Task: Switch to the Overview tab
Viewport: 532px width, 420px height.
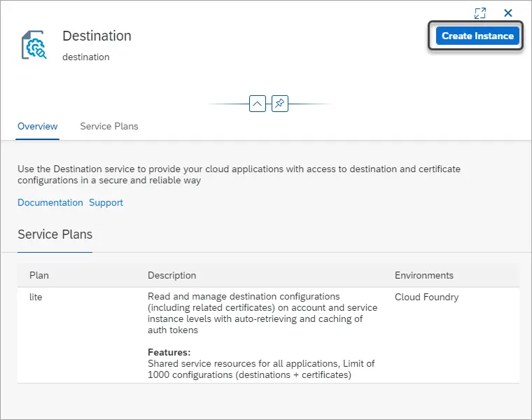Action: click(x=37, y=126)
